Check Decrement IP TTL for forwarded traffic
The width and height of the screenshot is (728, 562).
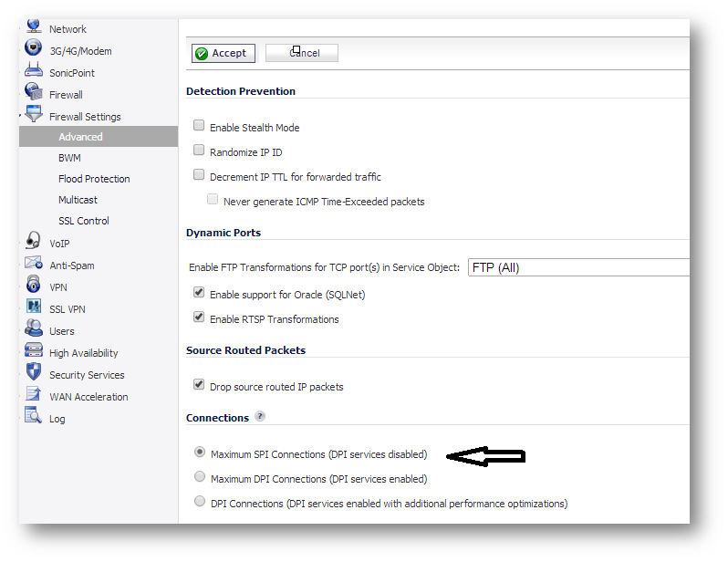coord(199,174)
